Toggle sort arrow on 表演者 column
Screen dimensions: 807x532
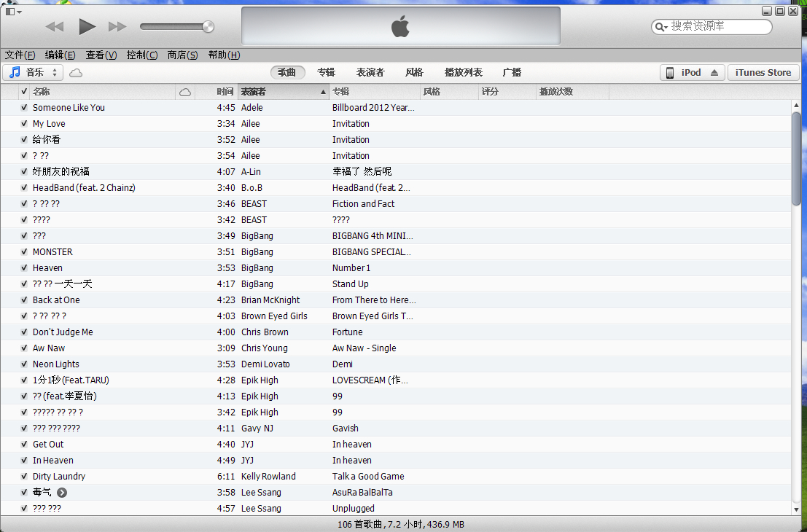point(323,92)
